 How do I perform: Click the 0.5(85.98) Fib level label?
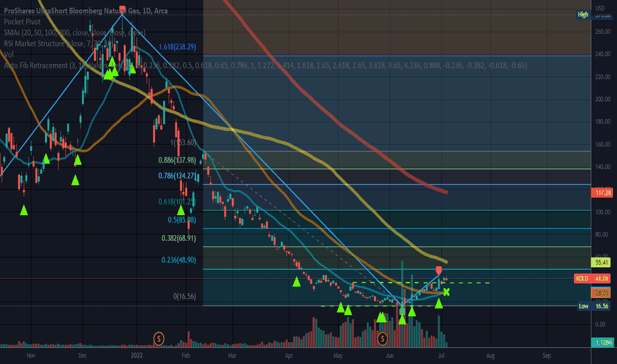point(182,220)
